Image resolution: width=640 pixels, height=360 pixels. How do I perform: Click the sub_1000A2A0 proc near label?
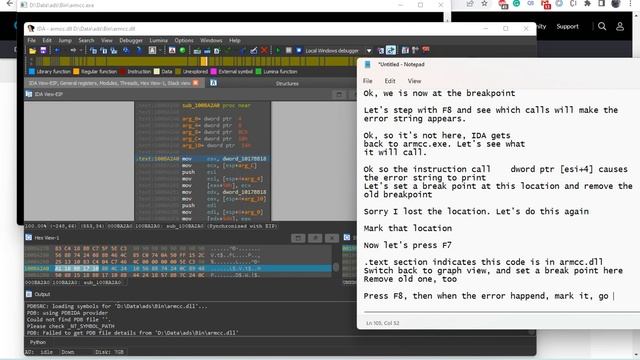point(216,106)
